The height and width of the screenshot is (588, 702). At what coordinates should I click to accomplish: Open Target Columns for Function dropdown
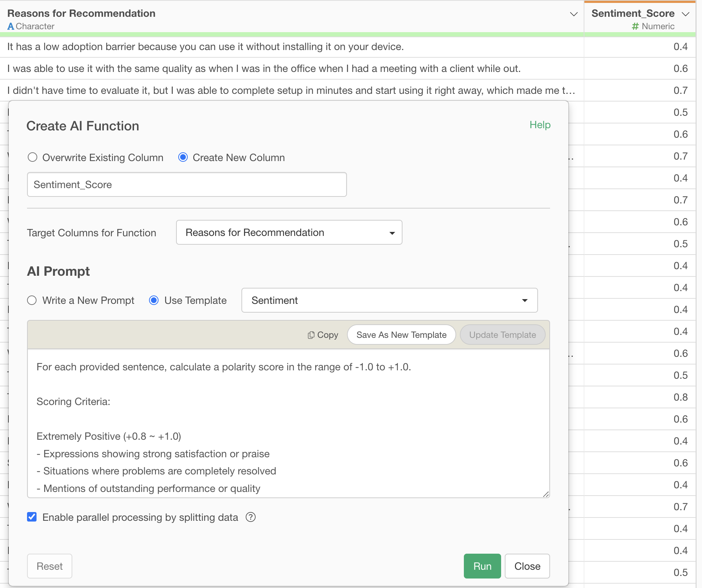click(289, 232)
